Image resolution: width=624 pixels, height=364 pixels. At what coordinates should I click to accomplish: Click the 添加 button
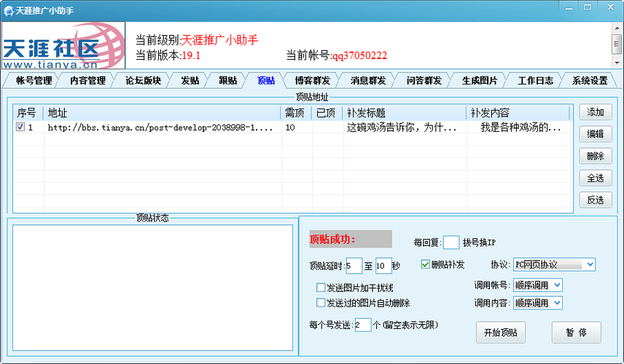click(595, 112)
